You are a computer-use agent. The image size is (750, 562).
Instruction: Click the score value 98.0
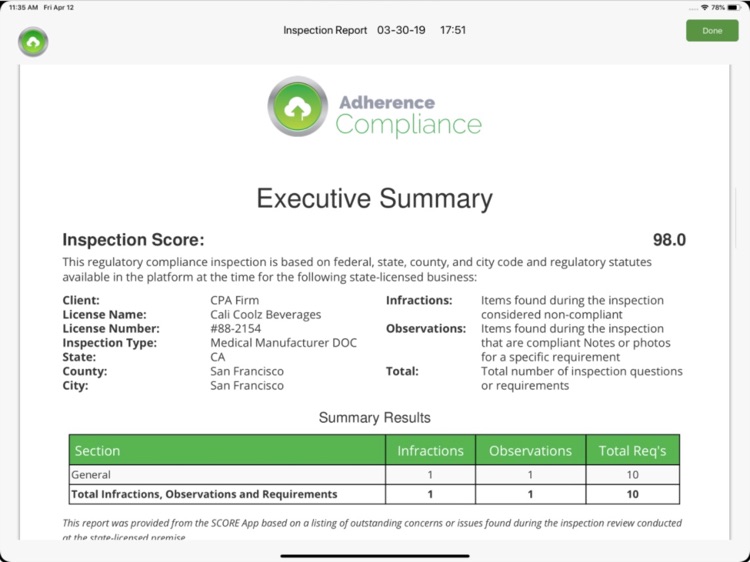point(669,240)
